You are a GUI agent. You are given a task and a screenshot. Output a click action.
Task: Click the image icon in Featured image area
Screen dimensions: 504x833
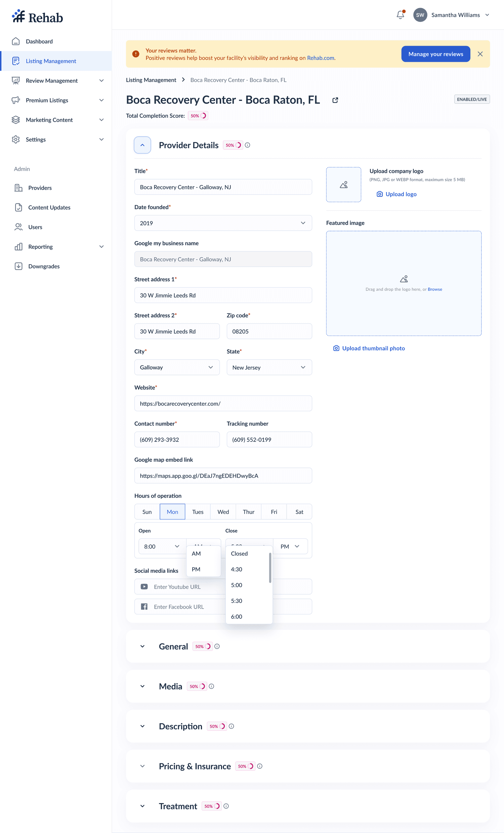point(404,279)
